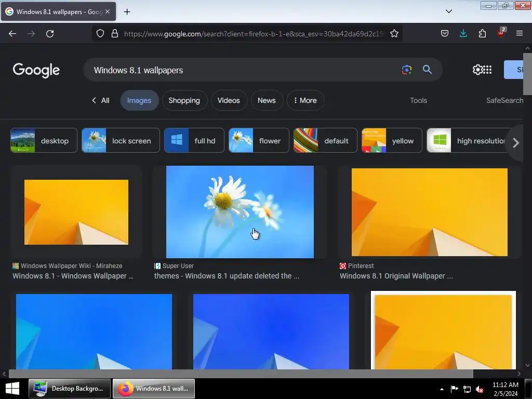Click the blue Sign in button

coord(514,70)
